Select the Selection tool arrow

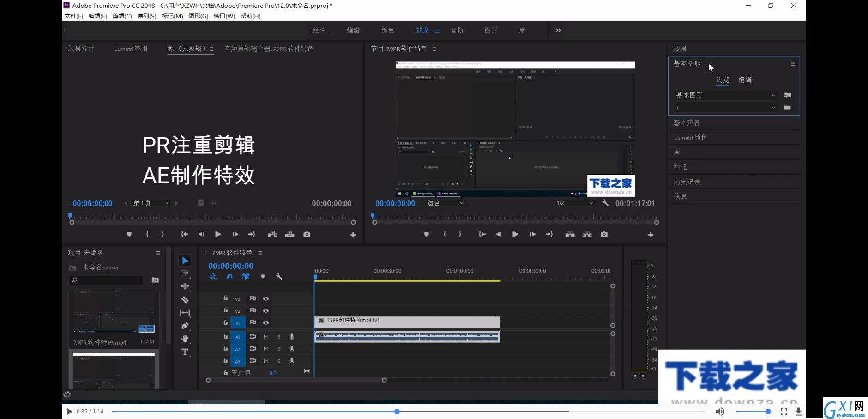click(185, 261)
